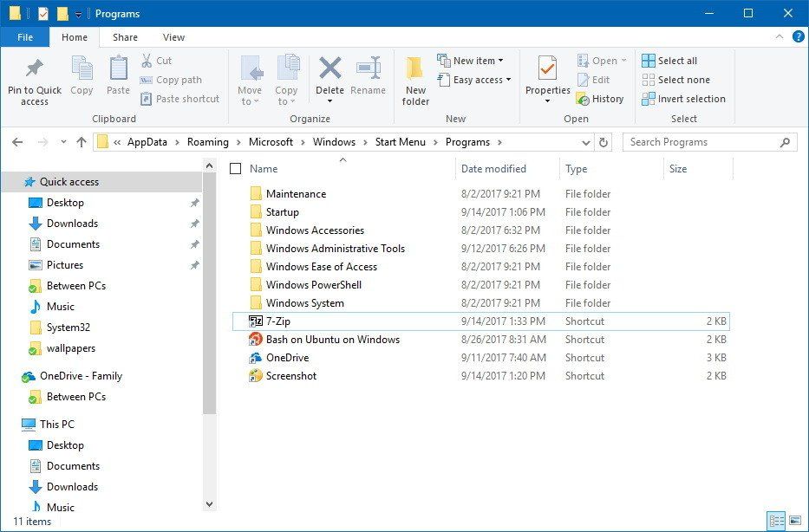Viewport: 809px width, 532px height.
Task: Click the Rename icon
Action: point(369,78)
